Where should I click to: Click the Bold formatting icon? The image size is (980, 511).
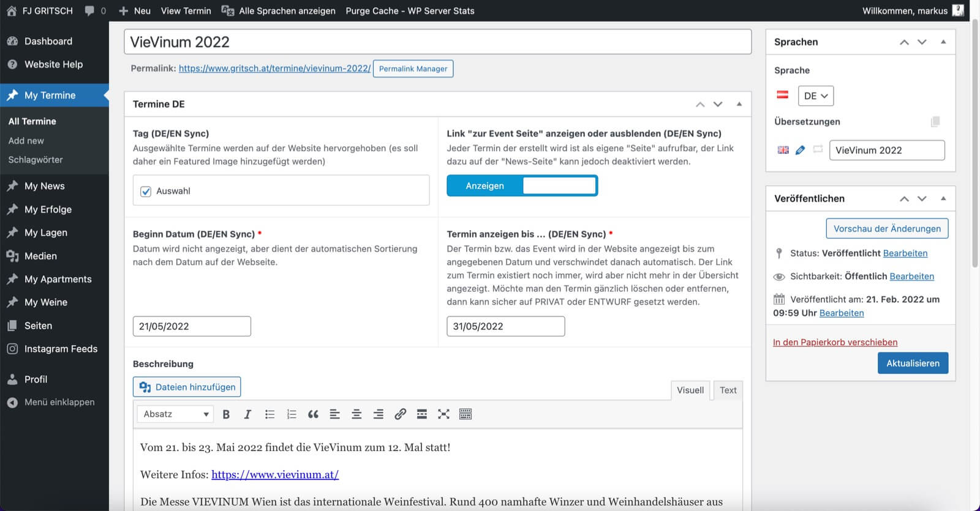(226, 414)
